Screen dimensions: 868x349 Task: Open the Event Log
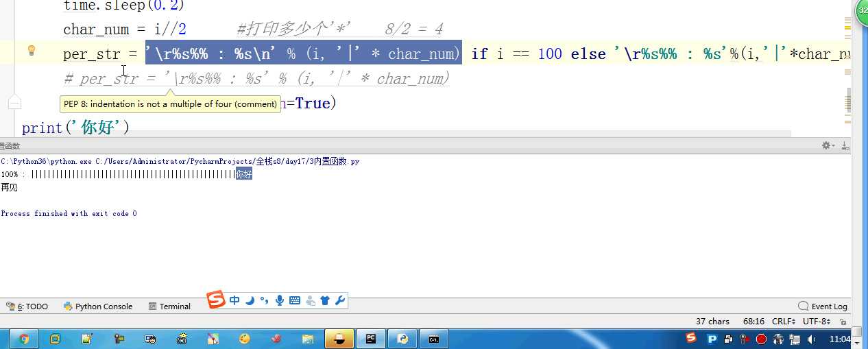(x=823, y=306)
